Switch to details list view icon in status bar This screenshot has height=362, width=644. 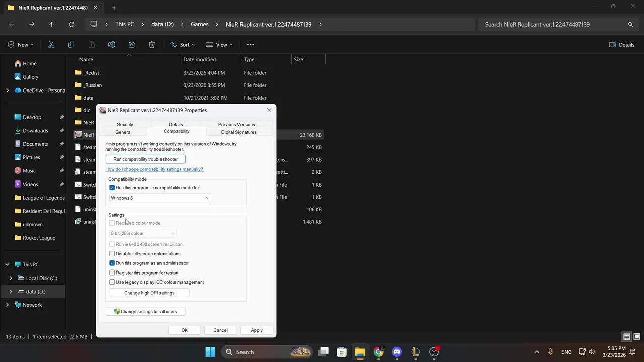tap(627, 337)
